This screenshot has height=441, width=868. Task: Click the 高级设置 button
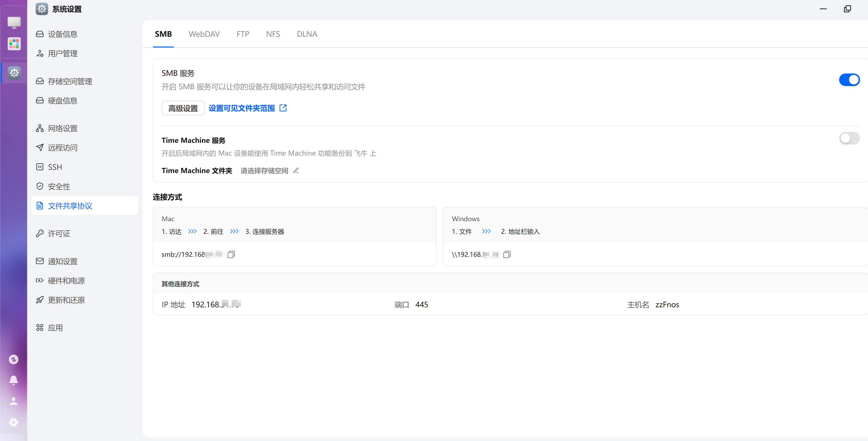pos(183,108)
